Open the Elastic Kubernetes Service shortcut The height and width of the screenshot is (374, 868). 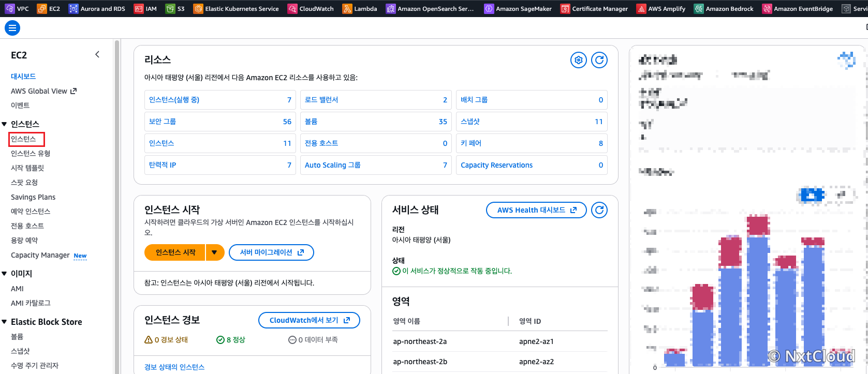click(x=236, y=8)
